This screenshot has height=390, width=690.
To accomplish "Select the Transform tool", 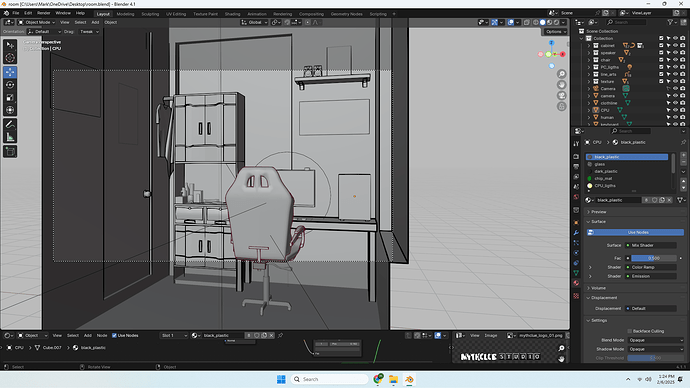I will point(10,110).
